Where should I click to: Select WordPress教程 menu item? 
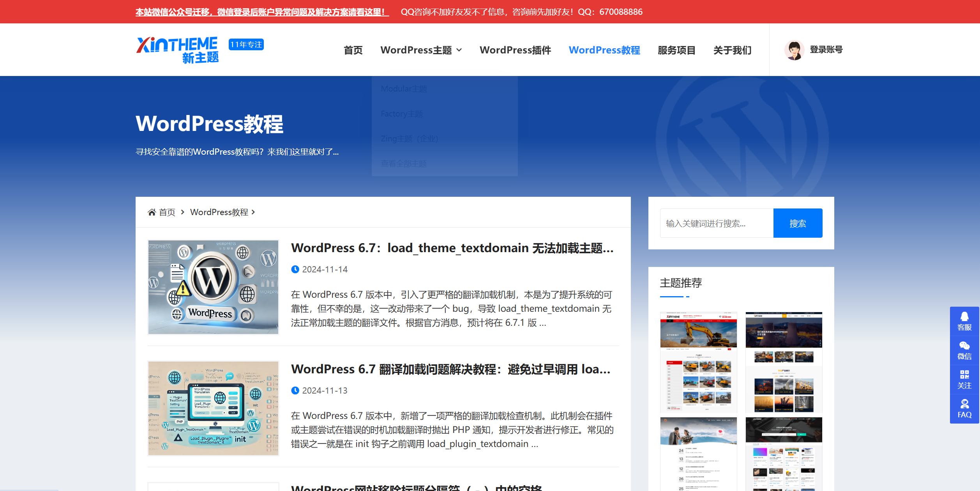(x=604, y=50)
